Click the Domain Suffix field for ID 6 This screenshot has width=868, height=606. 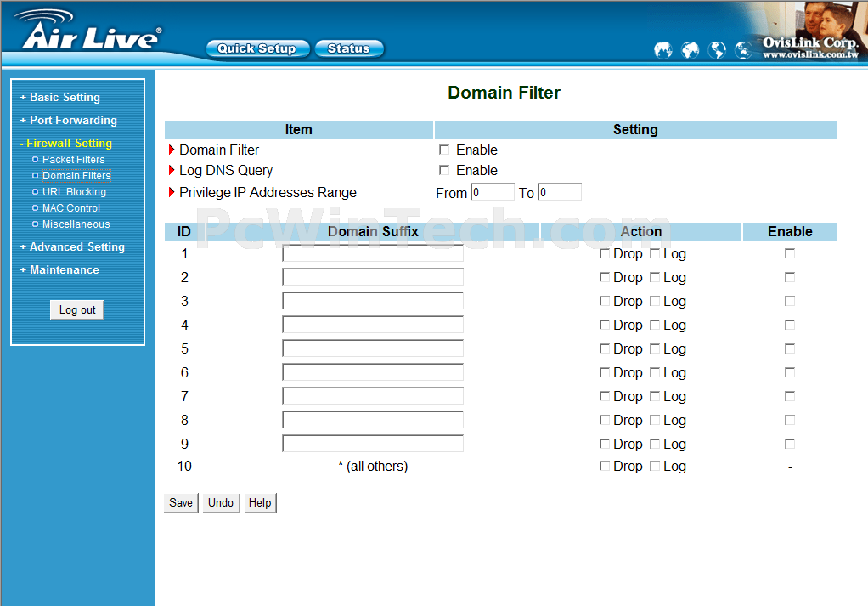373,372
